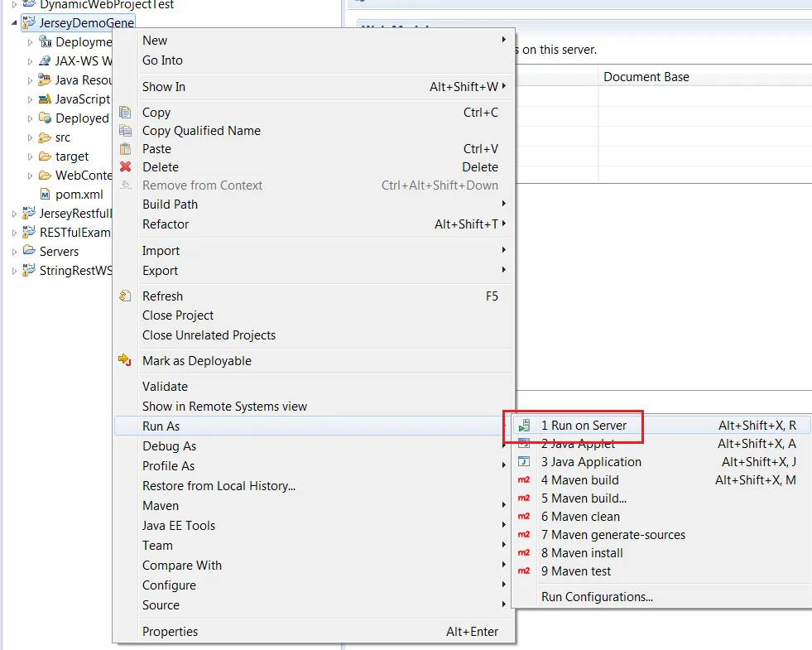
Task: Choose Go Into
Action: coord(314,60)
